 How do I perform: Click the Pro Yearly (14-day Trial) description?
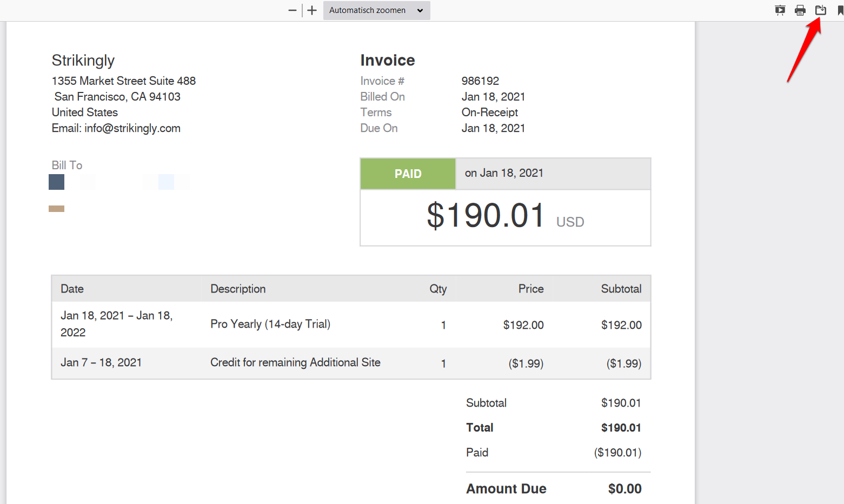click(x=270, y=324)
